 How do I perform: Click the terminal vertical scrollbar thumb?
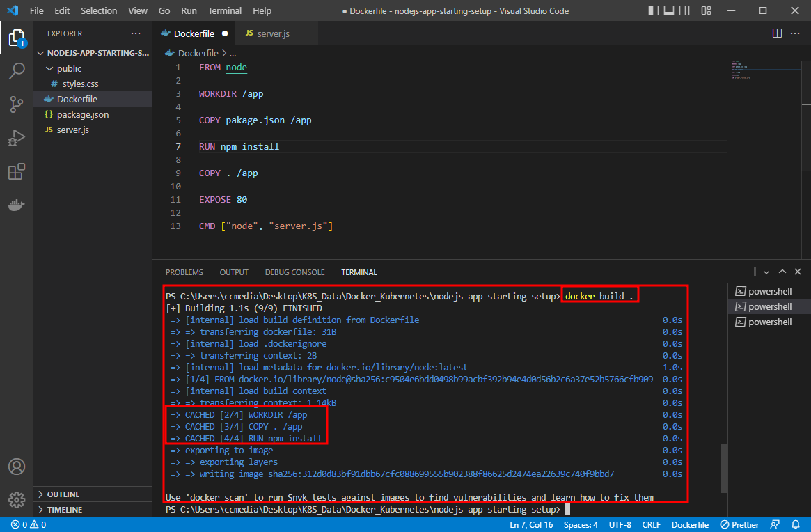click(x=724, y=468)
